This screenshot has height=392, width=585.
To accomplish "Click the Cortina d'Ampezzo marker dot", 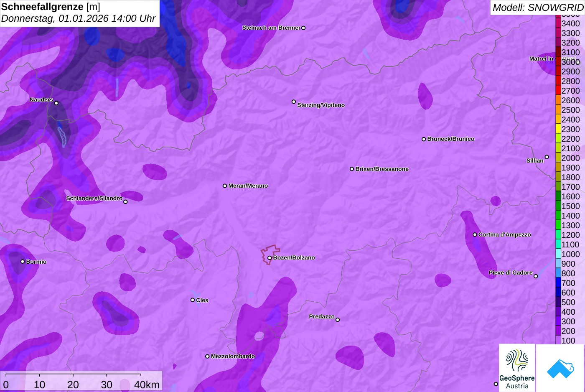I will [475, 234].
